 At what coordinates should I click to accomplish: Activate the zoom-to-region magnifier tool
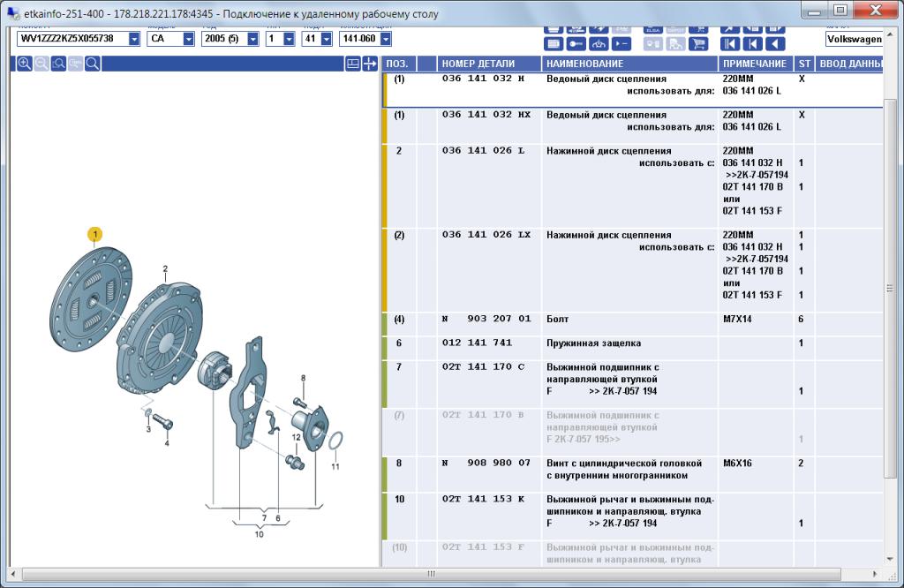click(x=58, y=64)
